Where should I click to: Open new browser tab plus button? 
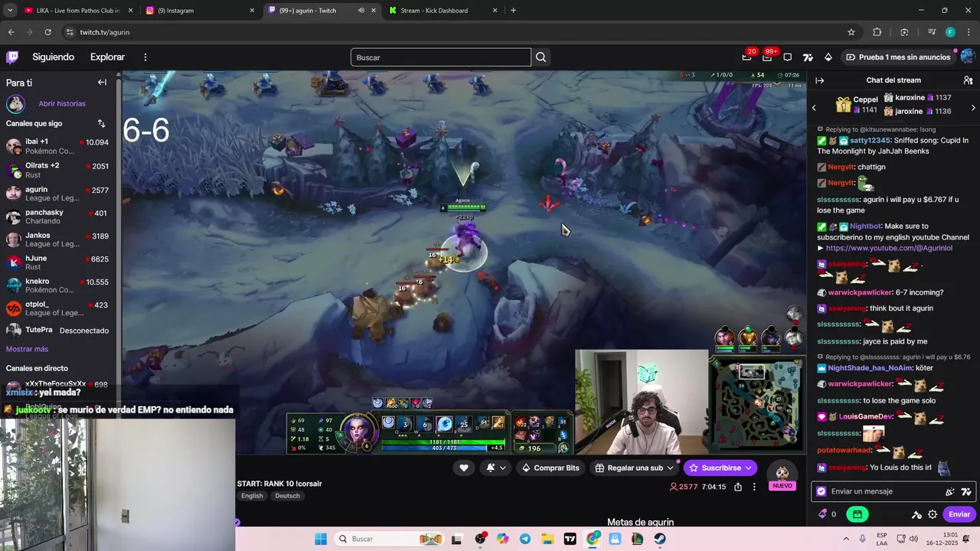tap(513, 11)
